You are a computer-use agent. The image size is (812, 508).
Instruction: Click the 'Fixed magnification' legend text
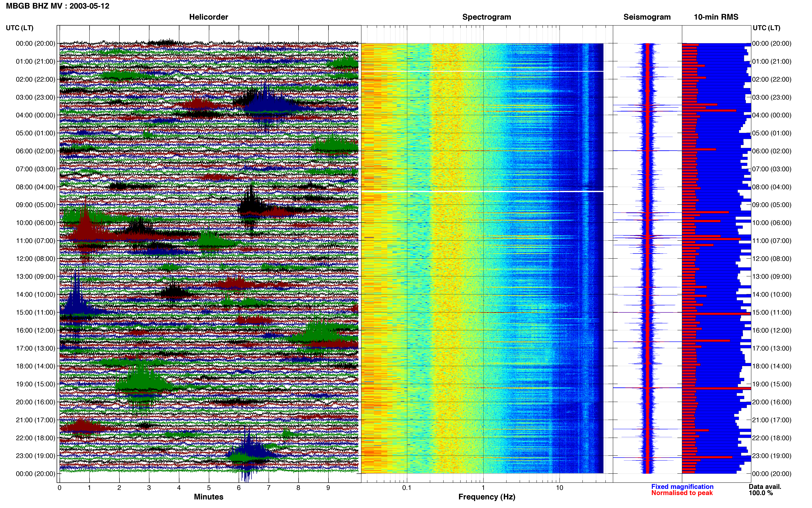click(x=682, y=486)
